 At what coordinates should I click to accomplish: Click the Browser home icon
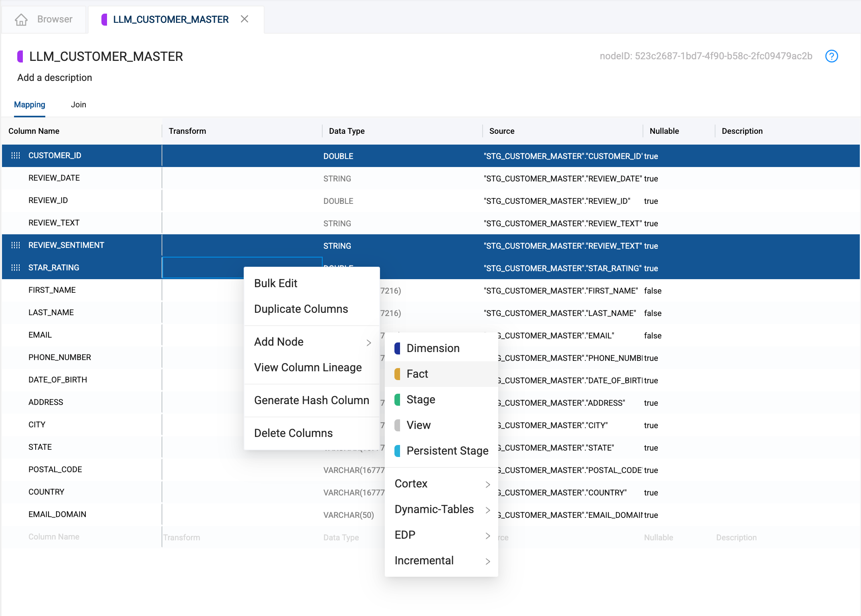point(21,20)
